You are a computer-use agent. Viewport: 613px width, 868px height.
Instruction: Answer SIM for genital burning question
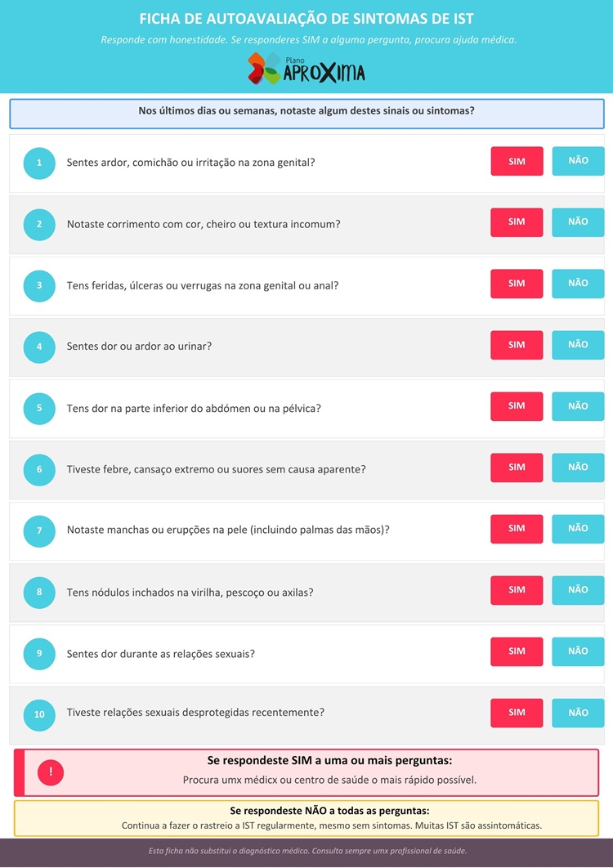point(517,161)
